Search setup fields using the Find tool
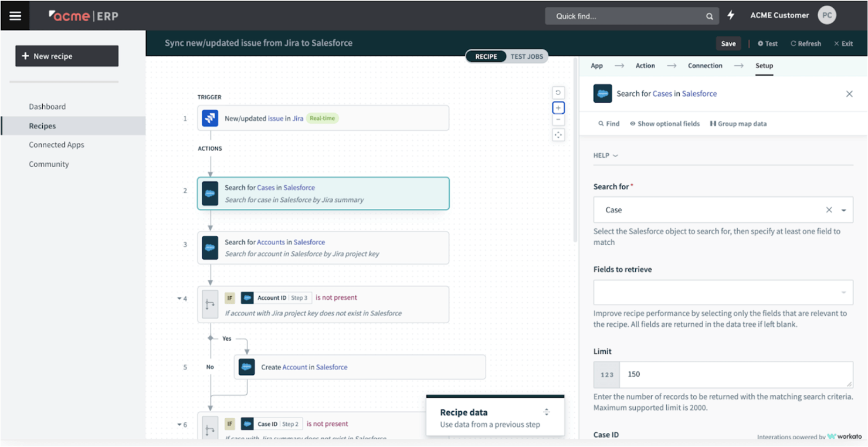Screen dimensions: 868x447 (608, 124)
